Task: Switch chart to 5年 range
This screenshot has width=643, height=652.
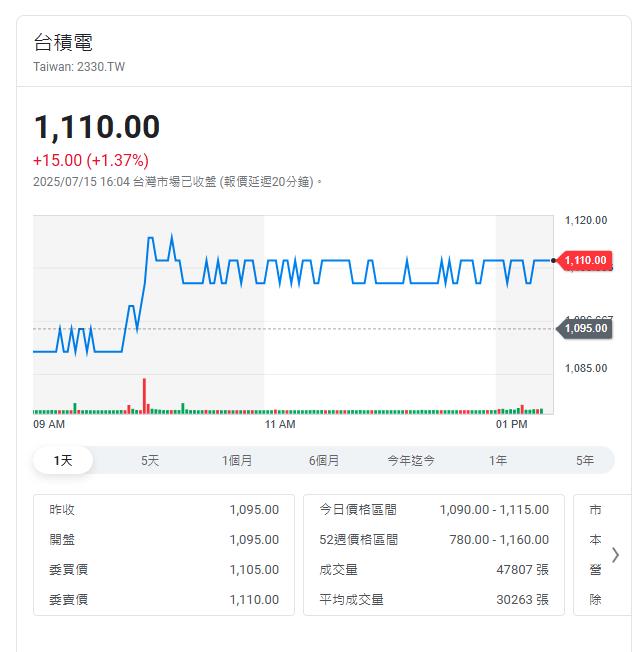Action: [584, 460]
